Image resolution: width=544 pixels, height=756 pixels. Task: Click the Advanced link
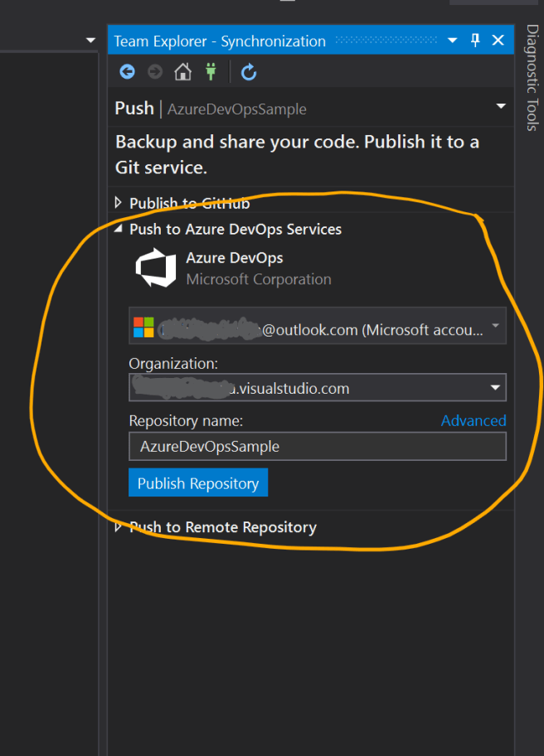(x=473, y=421)
